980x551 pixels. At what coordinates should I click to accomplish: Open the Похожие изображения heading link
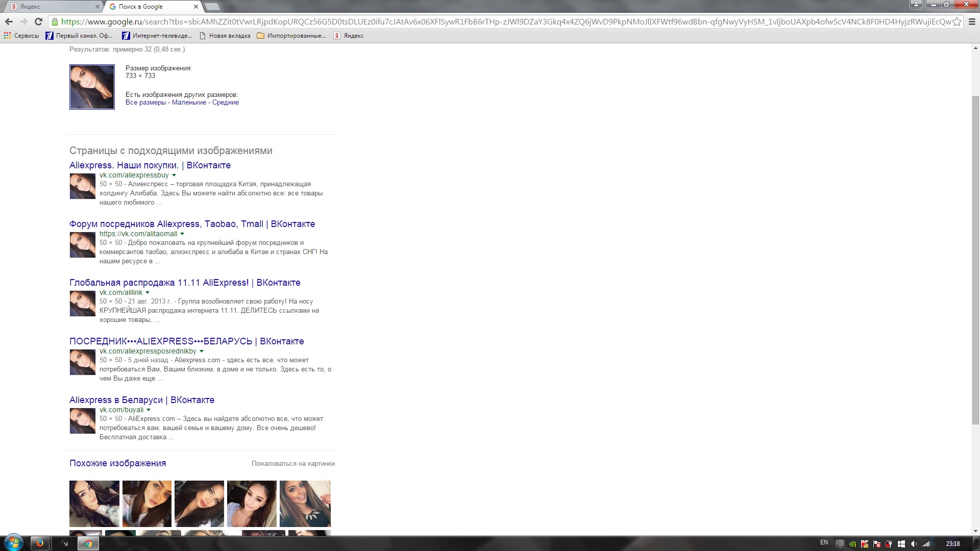(x=117, y=463)
